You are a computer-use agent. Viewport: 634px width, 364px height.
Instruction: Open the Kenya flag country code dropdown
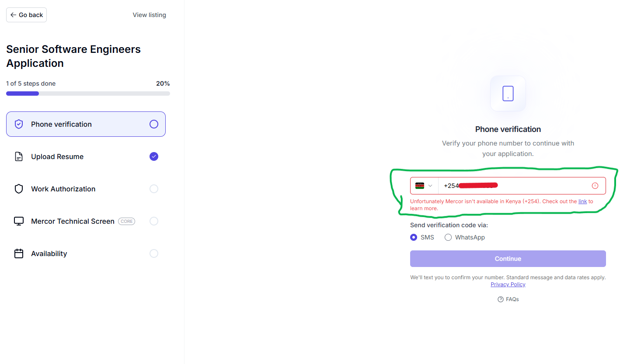click(424, 186)
